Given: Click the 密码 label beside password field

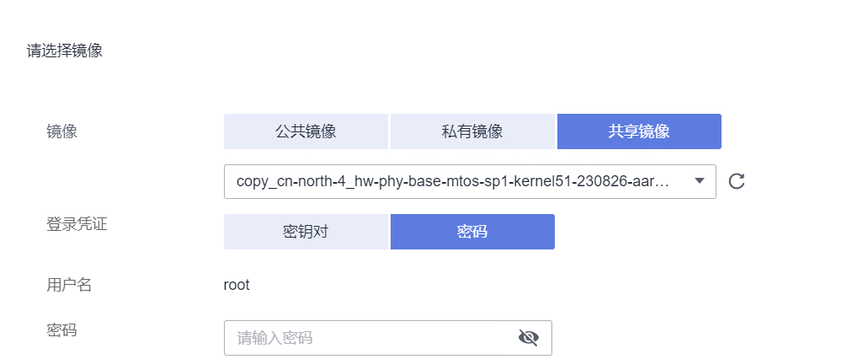Looking at the screenshot, I should tap(61, 330).
